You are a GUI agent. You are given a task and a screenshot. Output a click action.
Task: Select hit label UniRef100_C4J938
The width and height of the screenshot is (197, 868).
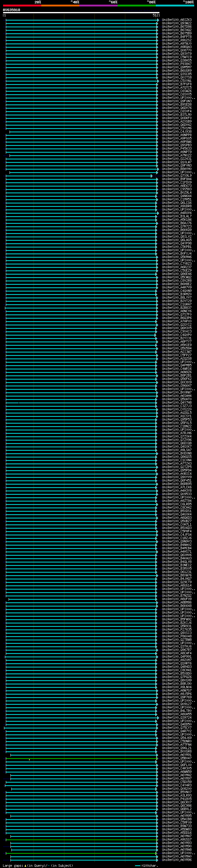pos(177,132)
